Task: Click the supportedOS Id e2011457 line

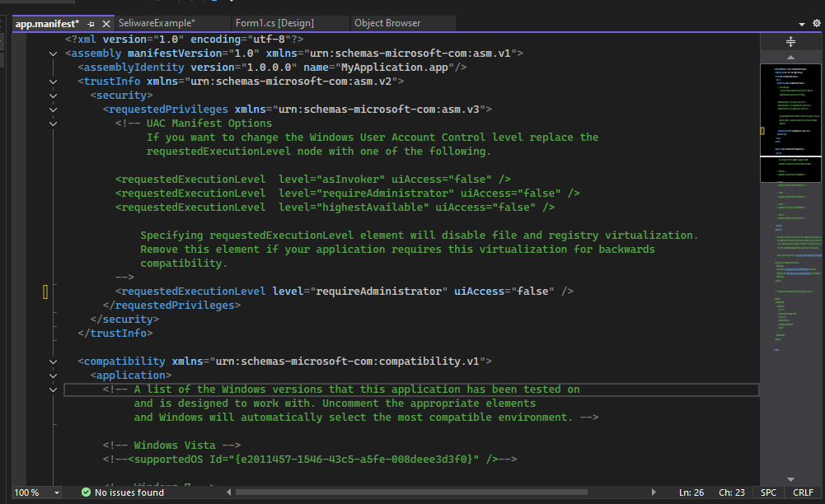Action: pos(310,460)
